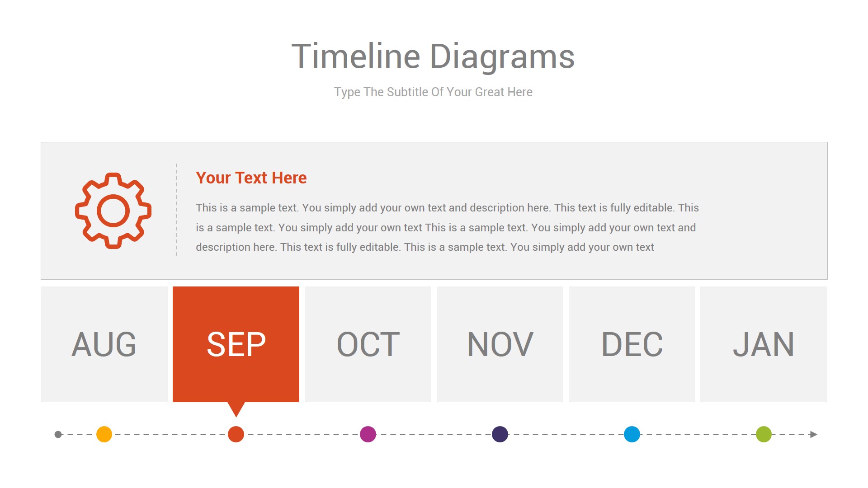Viewport: 868px width, 488px height.
Task: Click the subtitle placeholder text
Action: click(433, 92)
